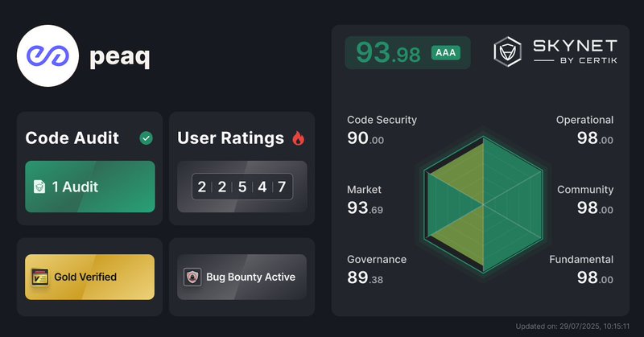The width and height of the screenshot is (644, 337).
Task: Click the AAA rating badge
Action: [446, 52]
